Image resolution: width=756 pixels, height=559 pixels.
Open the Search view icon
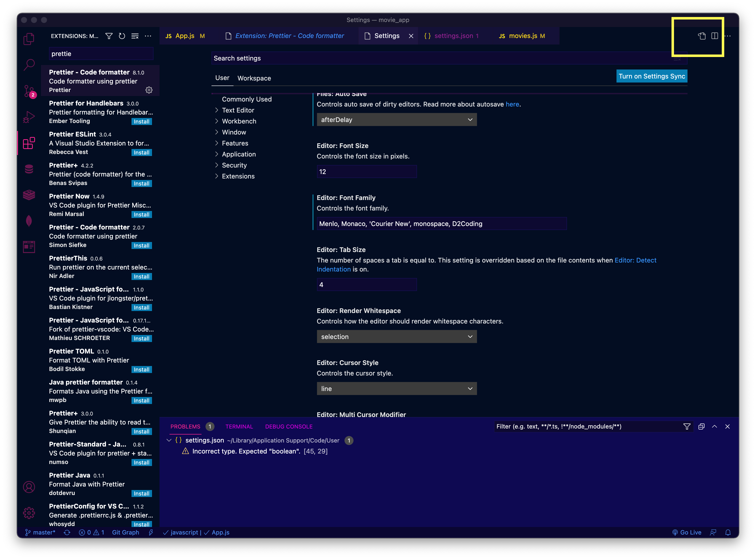tap(29, 64)
